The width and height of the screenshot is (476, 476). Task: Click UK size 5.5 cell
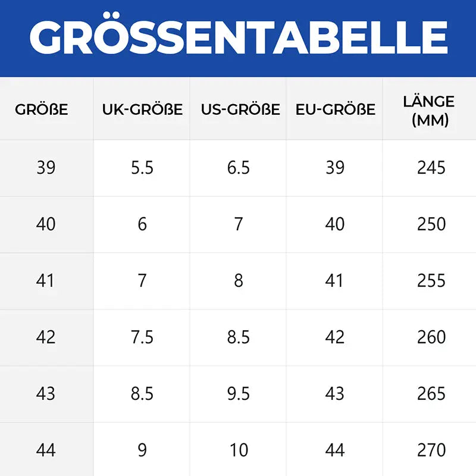pyautogui.click(x=142, y=168)
